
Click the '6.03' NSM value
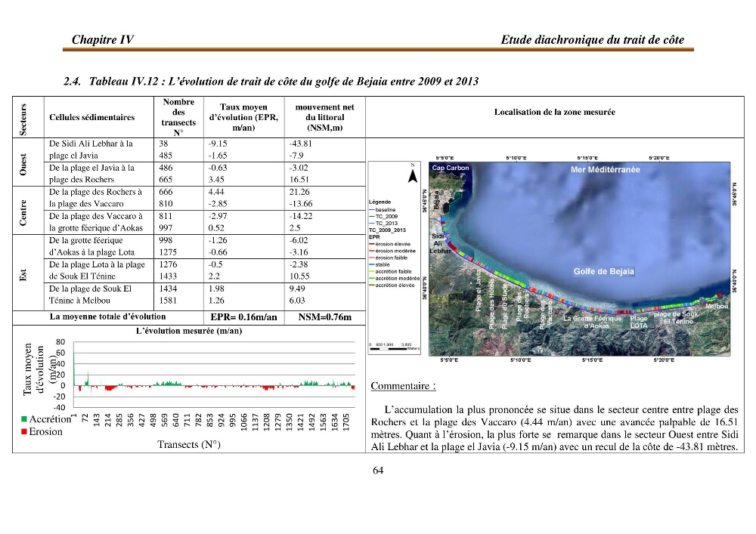tap(297, 301)
